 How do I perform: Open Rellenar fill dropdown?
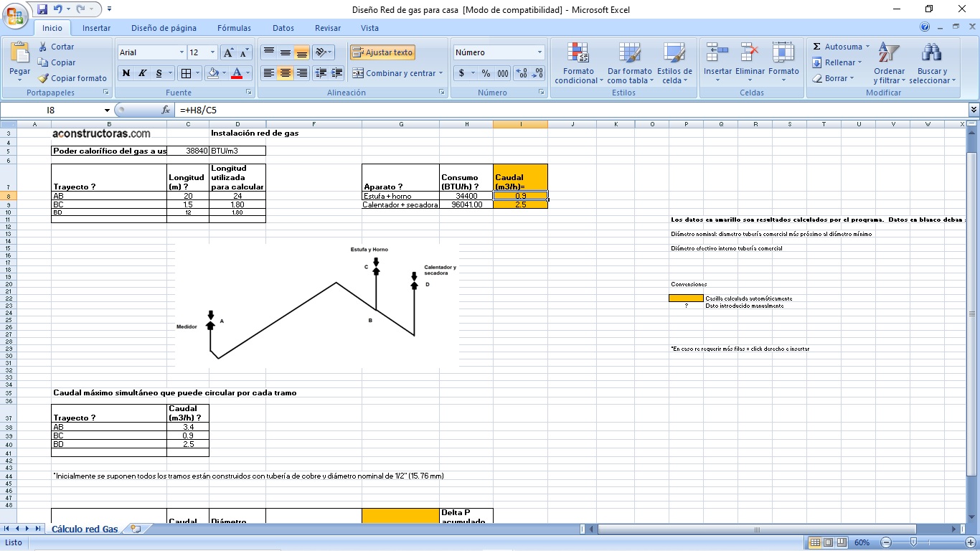pyautogui.click(x=837, y=62)
